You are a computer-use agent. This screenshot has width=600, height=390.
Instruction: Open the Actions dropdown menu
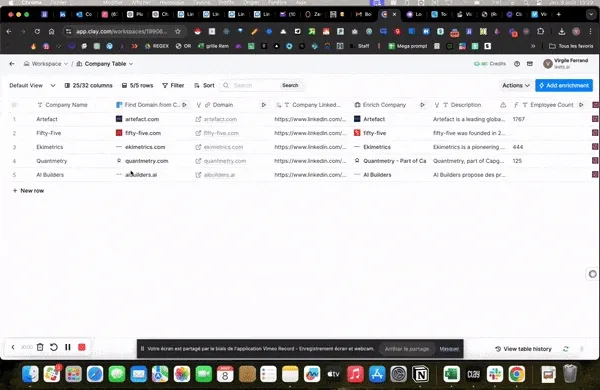click(515, 85)
